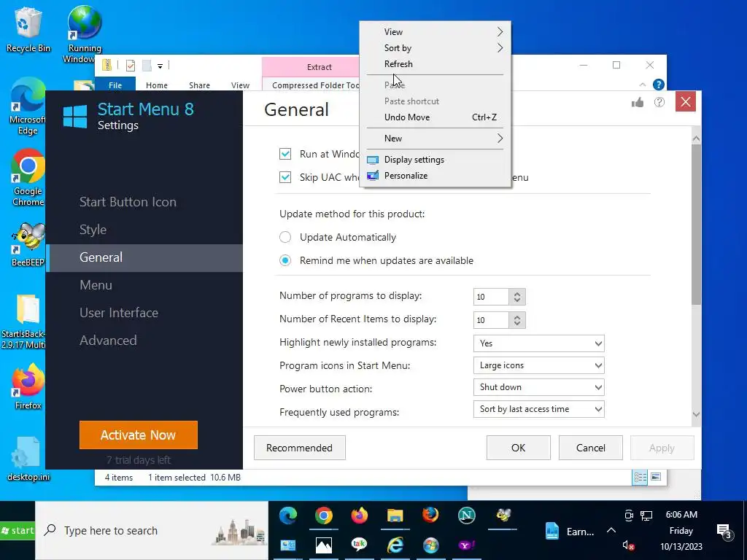
Task: Select Update Automatically radio button
Action: click(x=285, y=237)
